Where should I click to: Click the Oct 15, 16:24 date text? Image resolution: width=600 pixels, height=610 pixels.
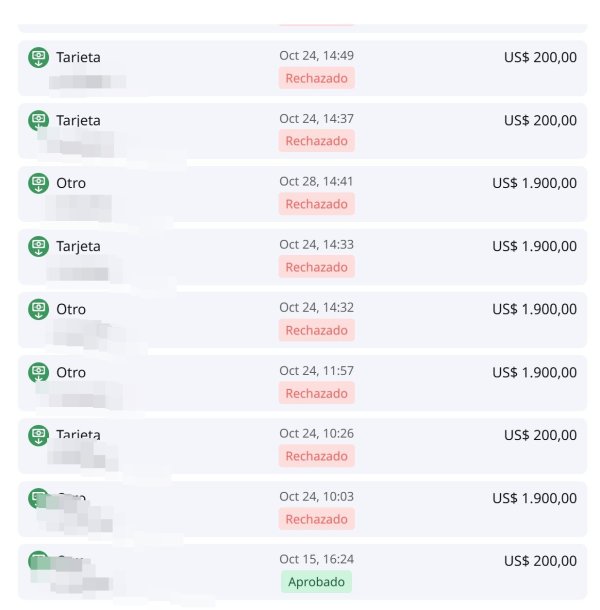[x=316, y=559]
